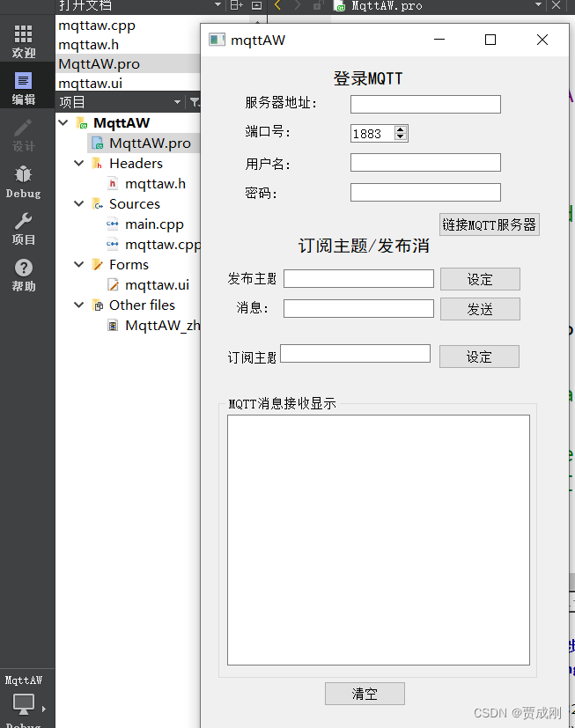Expand the kit selector arrow beside monitor

[x=44, y=709]
